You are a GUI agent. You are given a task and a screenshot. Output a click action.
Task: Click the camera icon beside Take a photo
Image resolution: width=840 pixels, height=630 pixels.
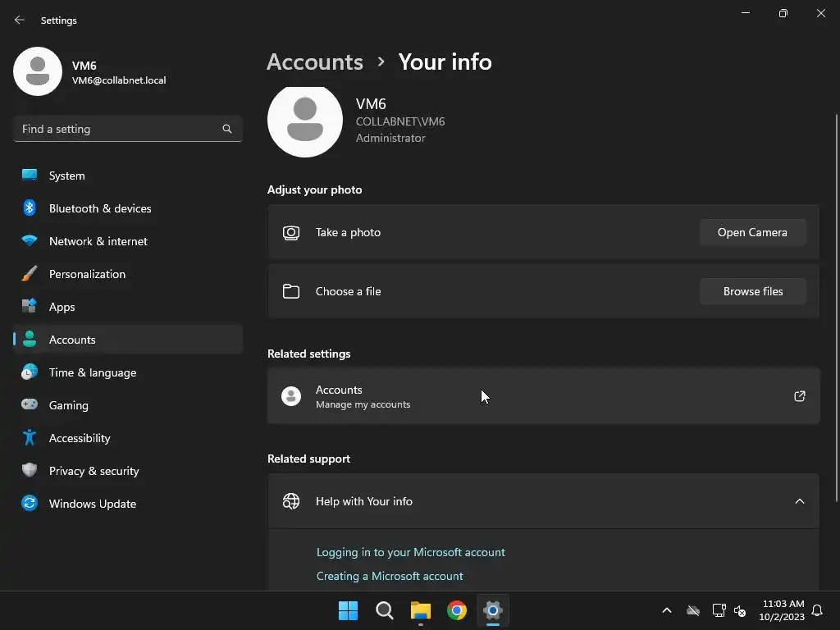[x=291, y=232]
